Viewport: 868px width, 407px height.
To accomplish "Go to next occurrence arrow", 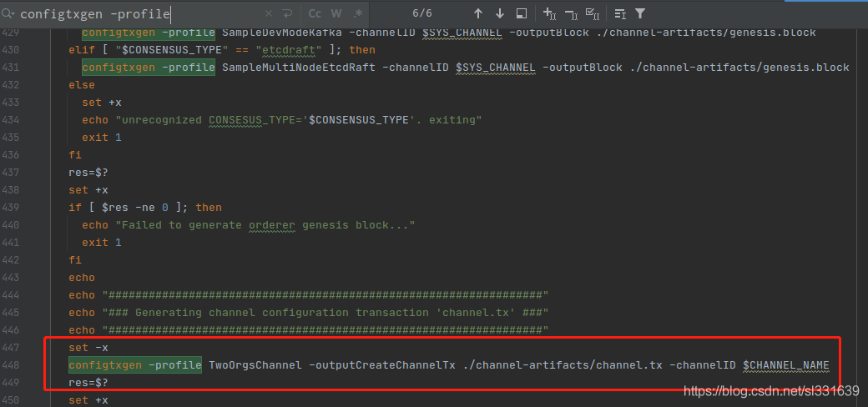I will click(500, 13).
